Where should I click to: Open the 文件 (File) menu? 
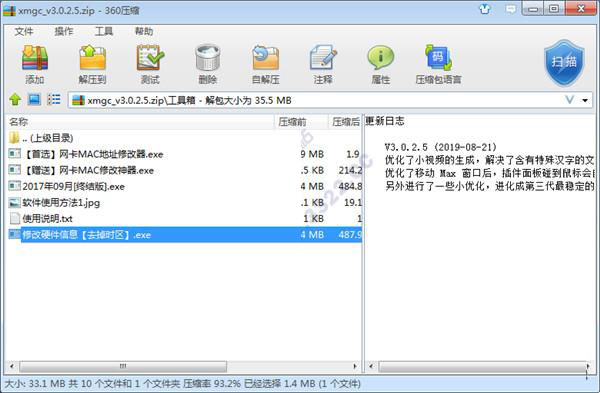pos(24,31)
